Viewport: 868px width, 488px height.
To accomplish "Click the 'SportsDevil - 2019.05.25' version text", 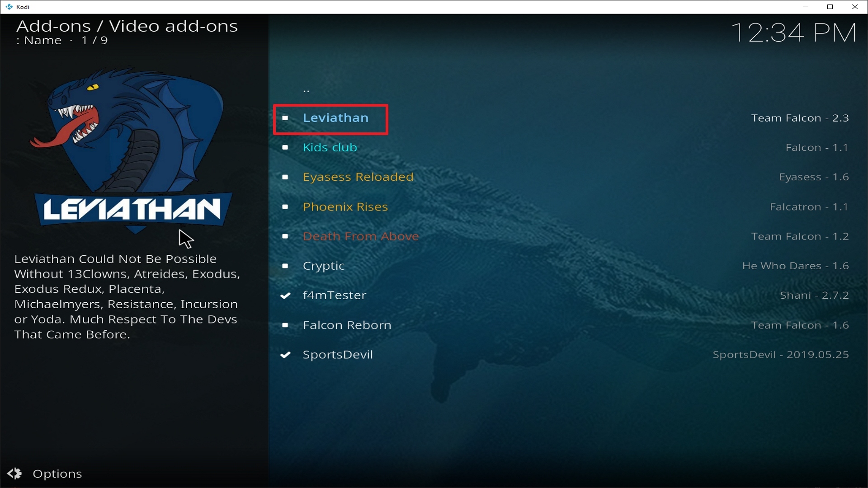I will [781, 355].
